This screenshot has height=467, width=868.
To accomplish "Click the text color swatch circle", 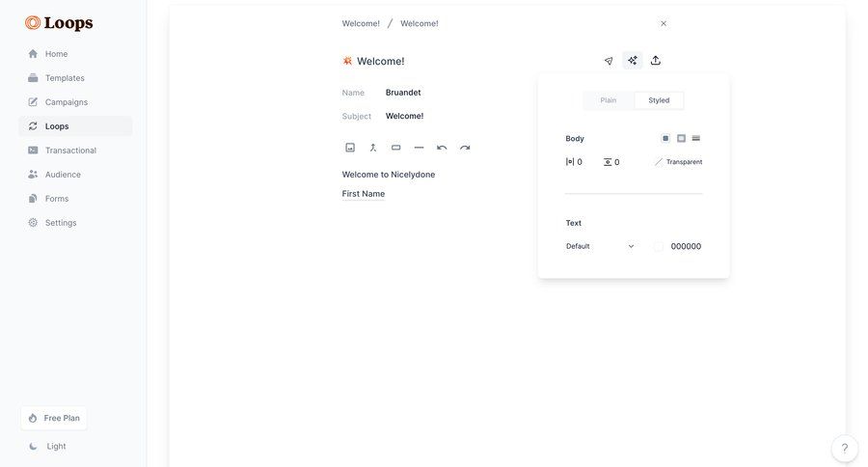I will click(x=658, y=246).
